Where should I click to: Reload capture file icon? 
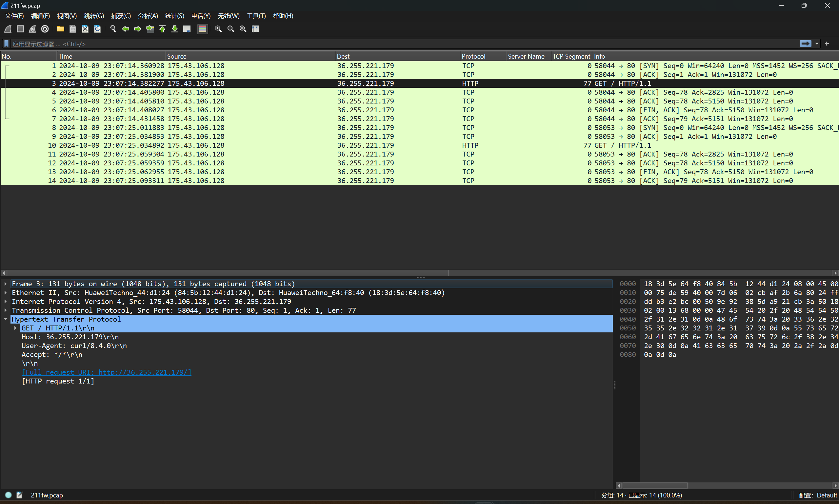coord(98,29)
